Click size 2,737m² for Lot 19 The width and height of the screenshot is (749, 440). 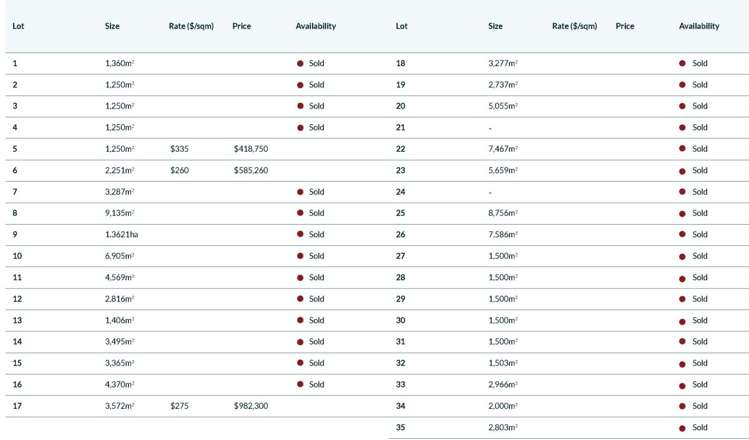pyautogui.click(x=503, y=85)
